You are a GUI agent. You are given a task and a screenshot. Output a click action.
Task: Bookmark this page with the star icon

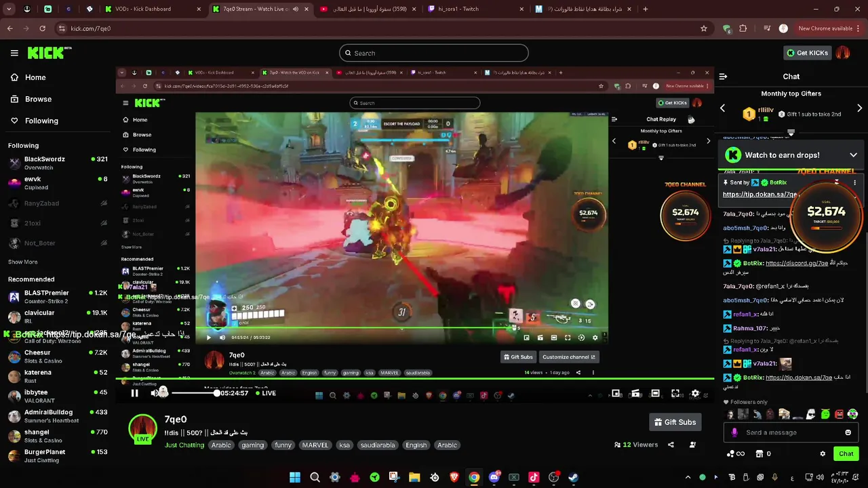[x=704, y=28]
